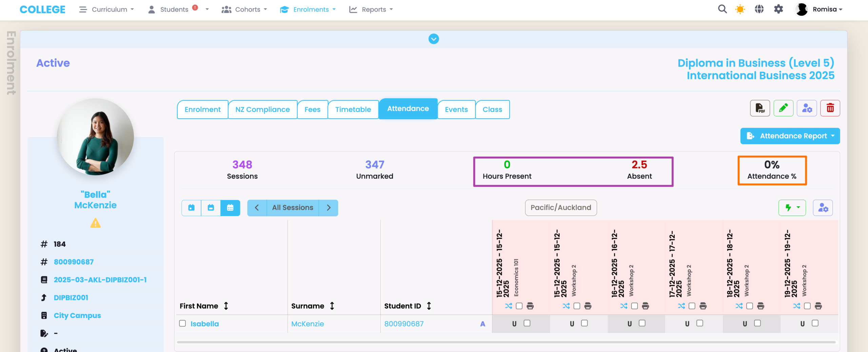Open the City Campus link
Viewport: 868px width, 352px height.
77,315
